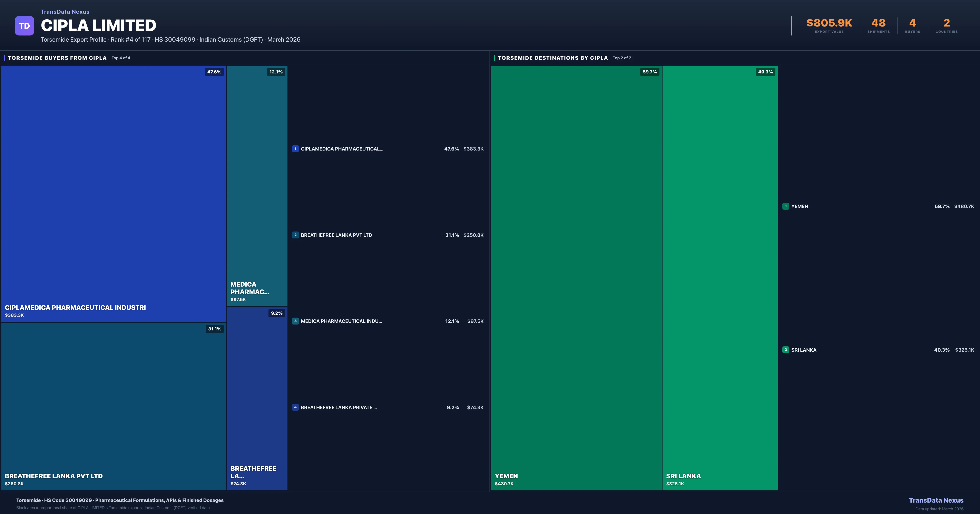The width and height of the screenshot is (980, 514).
Task: Click rank badge 1 beside Ciplamedica
Action: (x=295, y=149)
